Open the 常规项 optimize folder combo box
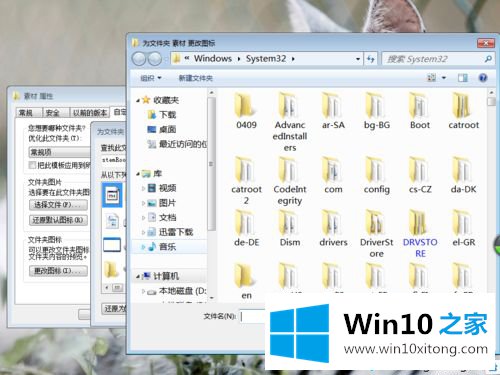The width and height of the screenshot is (500, 375). pos(59,153)
